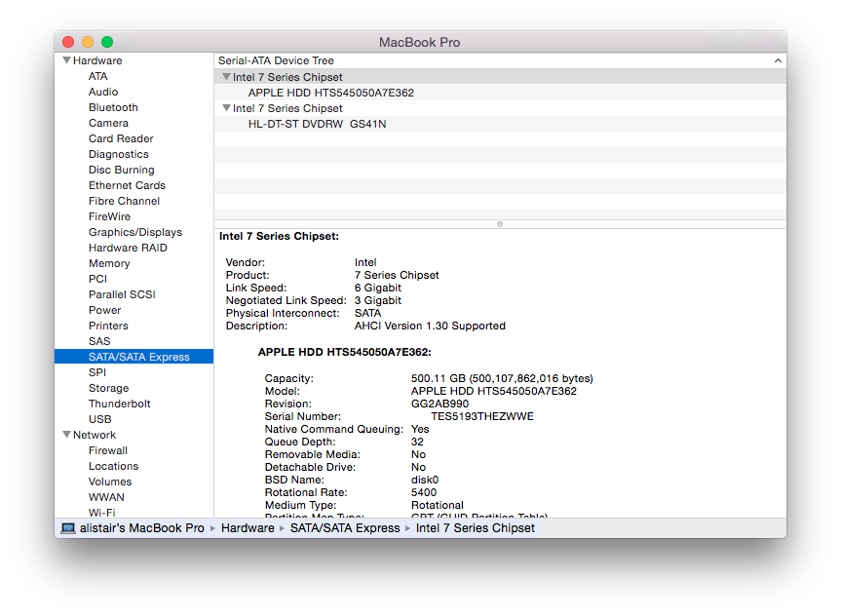Click the green zoom window button
Image resolution: width=841 pixels, height=616 pixels.
[107, 42]
